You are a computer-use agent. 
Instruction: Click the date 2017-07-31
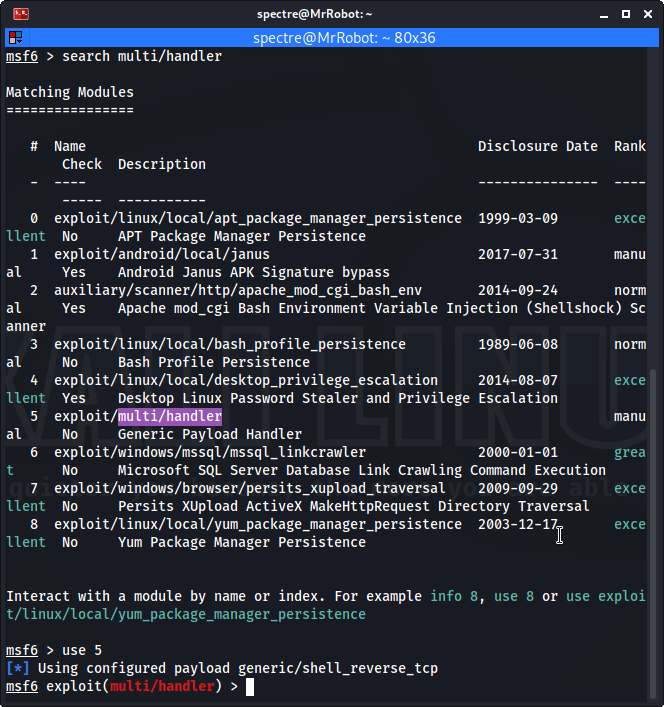click(518, 254)
